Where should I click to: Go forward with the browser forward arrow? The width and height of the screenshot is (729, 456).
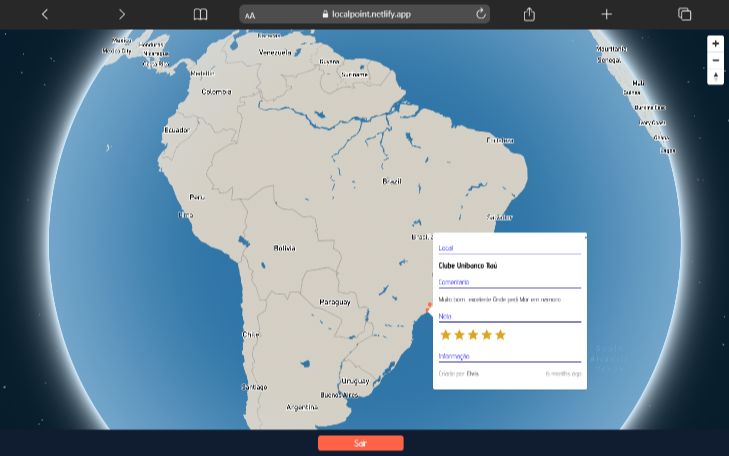(x=122, y=14)
